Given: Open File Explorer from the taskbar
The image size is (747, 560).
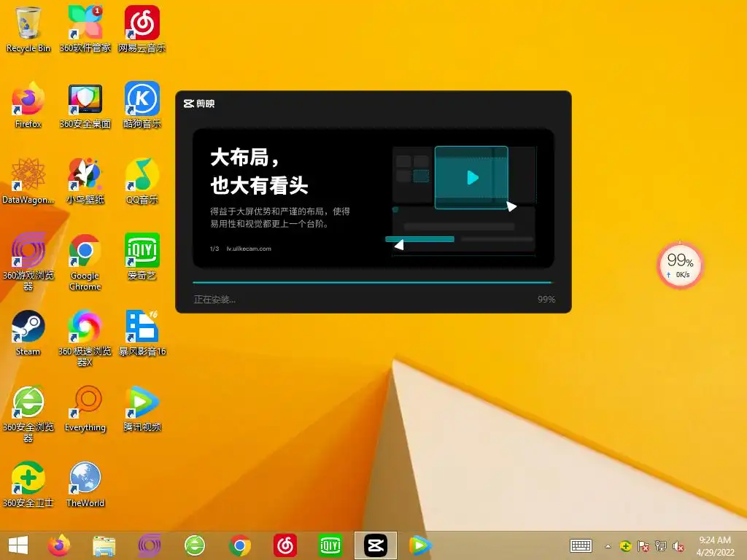Looking at the screenshot, I should click(104, 545).
